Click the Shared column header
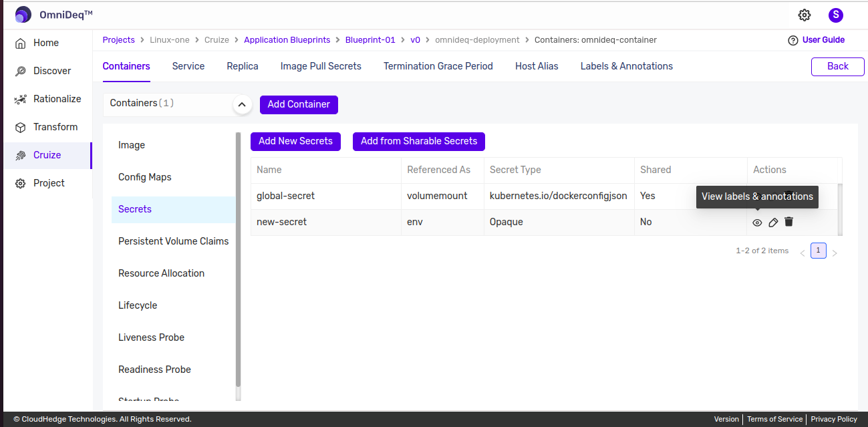The image size is (868, 427). click(690, 170)
